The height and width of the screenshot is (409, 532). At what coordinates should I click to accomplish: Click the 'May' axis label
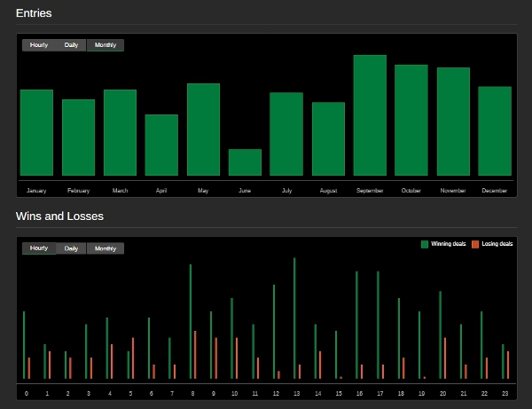pos(203,191)
